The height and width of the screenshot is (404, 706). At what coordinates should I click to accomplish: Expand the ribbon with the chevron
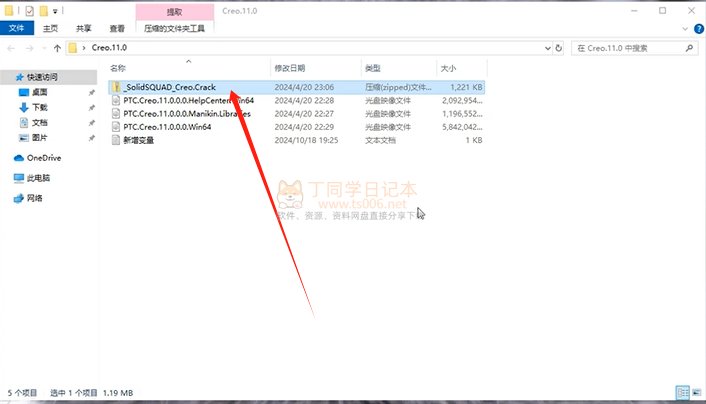pos(685,29)
